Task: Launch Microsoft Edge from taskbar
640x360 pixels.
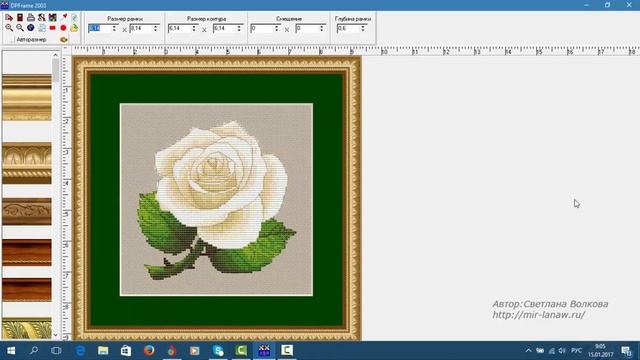Action: coord(80,350)
